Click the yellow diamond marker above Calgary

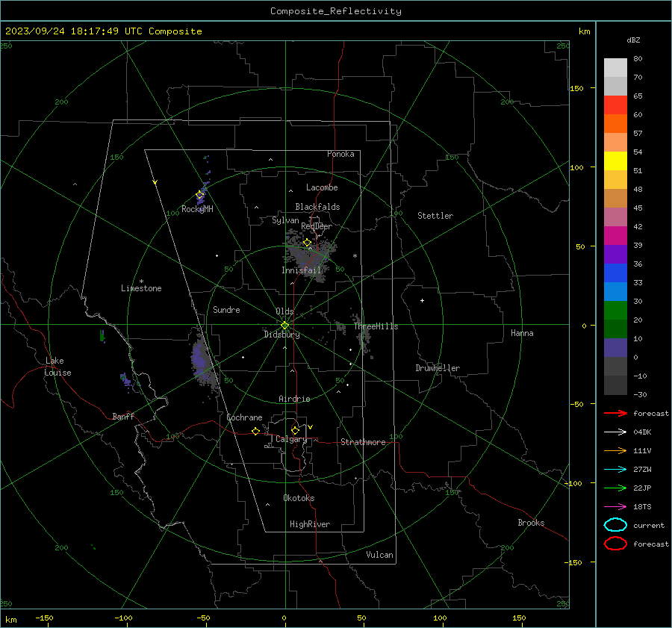pos(295,430)
